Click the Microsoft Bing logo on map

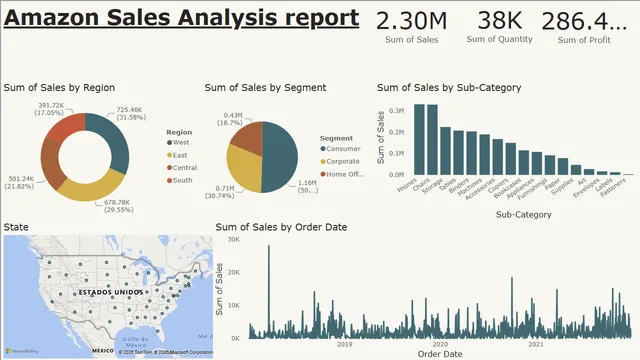click(22, 351)
